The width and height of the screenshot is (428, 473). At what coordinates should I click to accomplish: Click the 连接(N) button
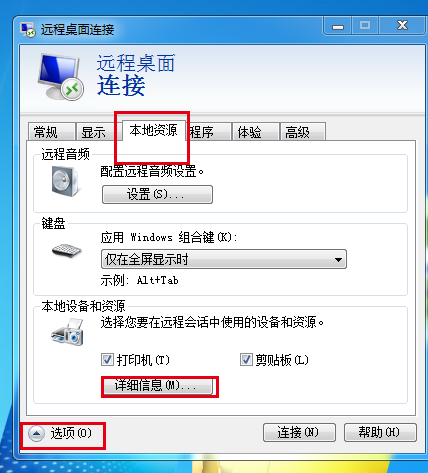(x=299, y=433)
